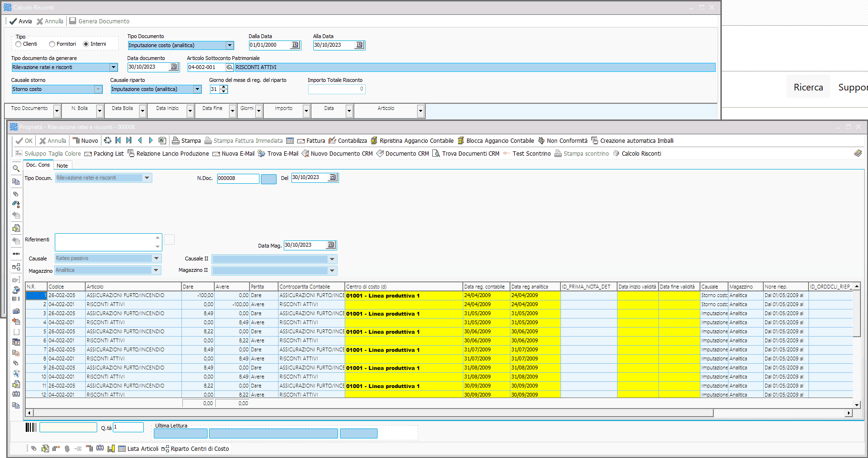Viewport: 868px width, 458px height.
Task: Expand the Magazzino II dropdown
Action: click(332, 270)
